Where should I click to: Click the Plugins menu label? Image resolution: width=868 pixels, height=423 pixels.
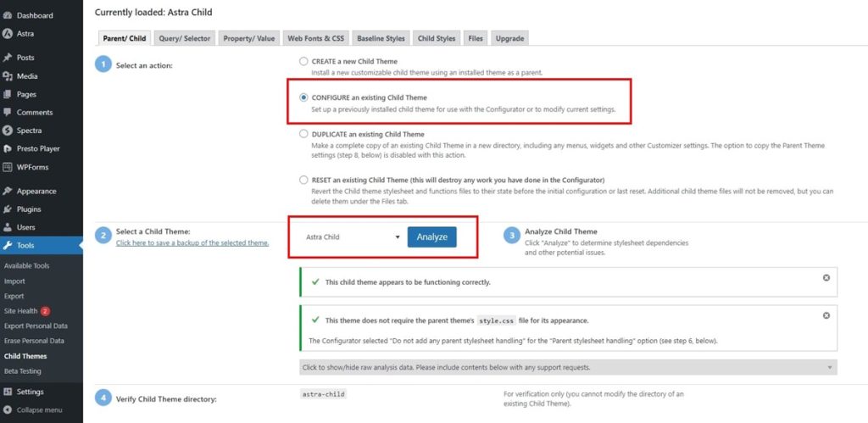tap(29, 209)
